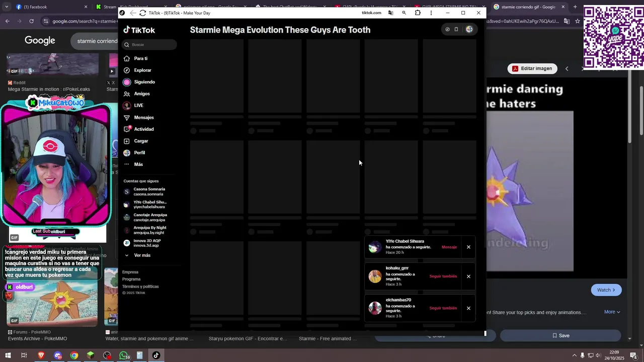The height and width of the screenshot is (362, 644).
Task: Open Windows Start menu
Action: tap(8, 355)
